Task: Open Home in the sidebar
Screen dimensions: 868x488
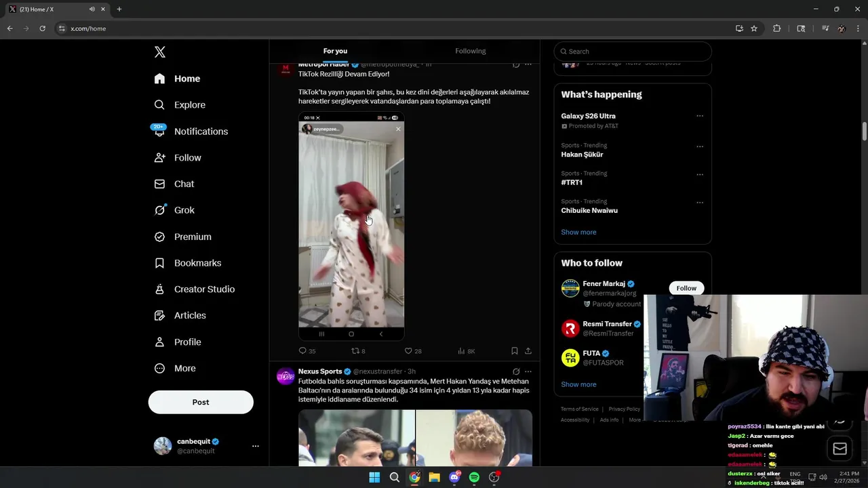Action: 177,79
